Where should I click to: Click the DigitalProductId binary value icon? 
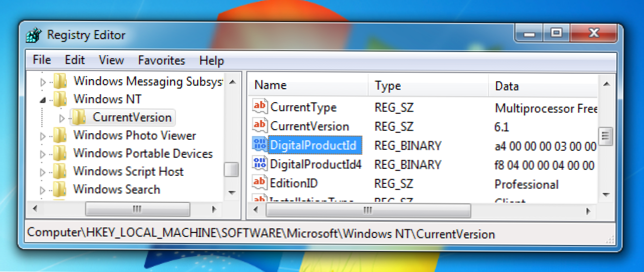(x=260, y=145)
